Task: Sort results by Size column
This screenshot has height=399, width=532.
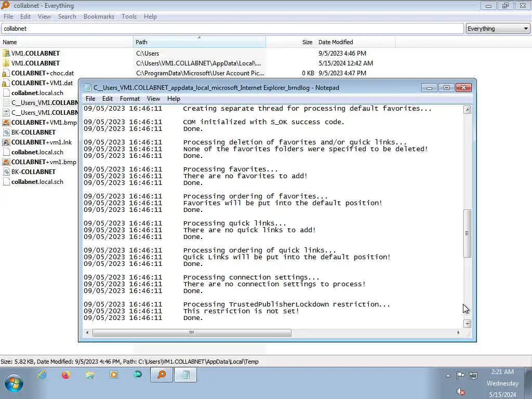Action: pos(290,42)
